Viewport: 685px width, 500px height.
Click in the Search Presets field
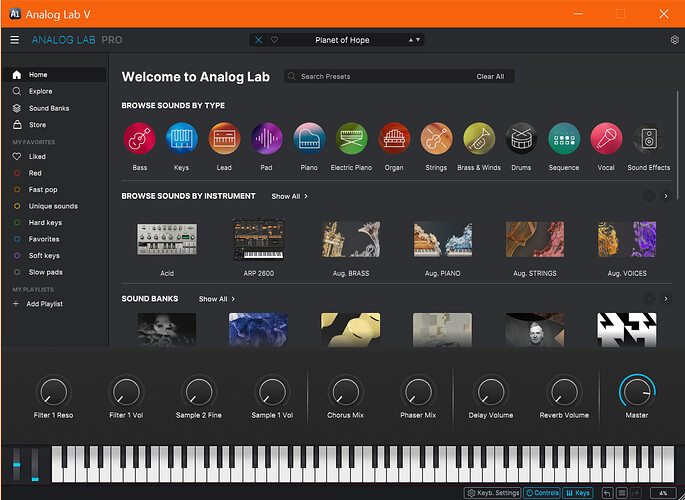pyautogui.click(x=399, y=76)
